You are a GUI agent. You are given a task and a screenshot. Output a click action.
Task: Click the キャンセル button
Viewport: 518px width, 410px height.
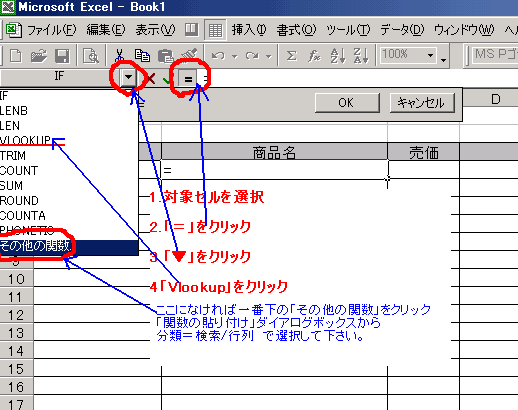[x=422, y=103]
